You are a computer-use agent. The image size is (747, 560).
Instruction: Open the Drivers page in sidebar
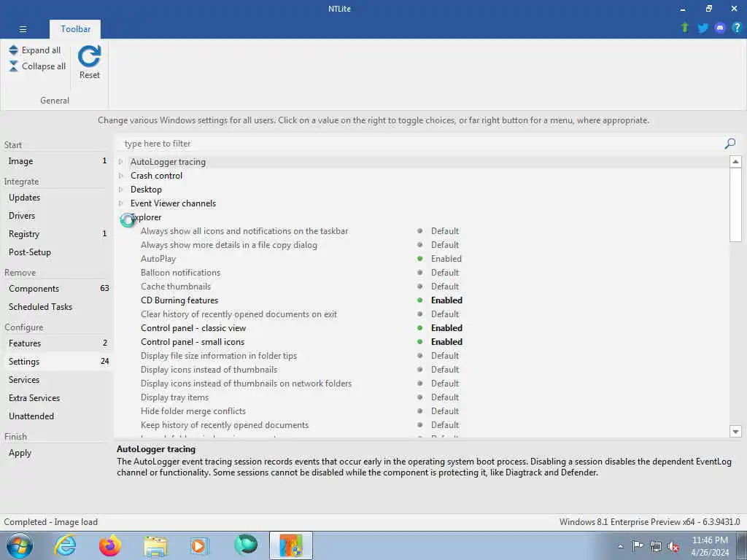pyautogui.click(x=57, y=215)
